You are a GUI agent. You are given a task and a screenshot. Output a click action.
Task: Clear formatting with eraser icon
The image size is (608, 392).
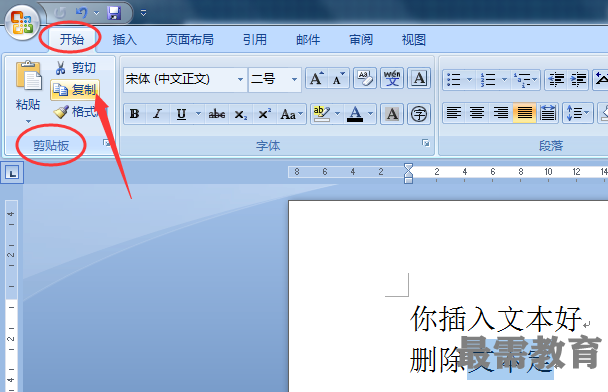coord(365,78)
